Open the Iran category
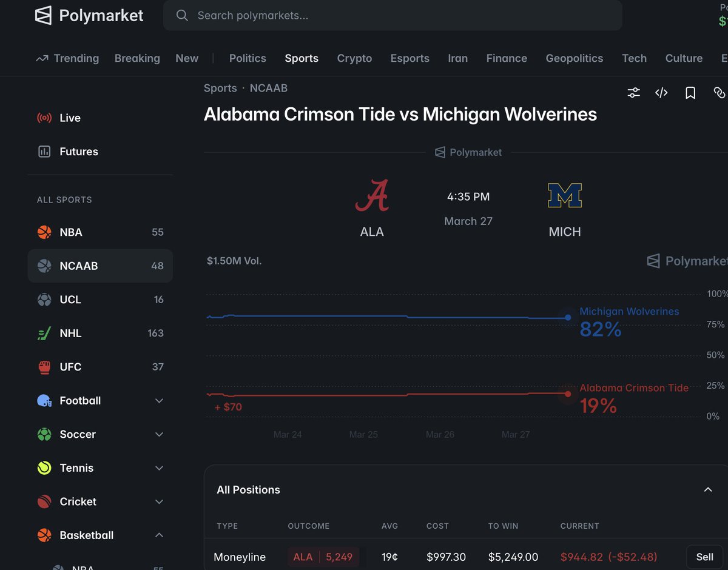The image size is (728, 570). (x=458, y=58)
